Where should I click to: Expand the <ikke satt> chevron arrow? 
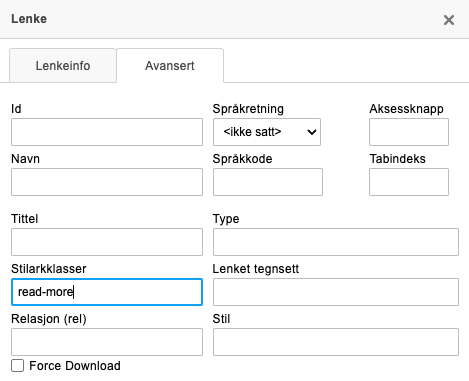click(x=312, y=132)
